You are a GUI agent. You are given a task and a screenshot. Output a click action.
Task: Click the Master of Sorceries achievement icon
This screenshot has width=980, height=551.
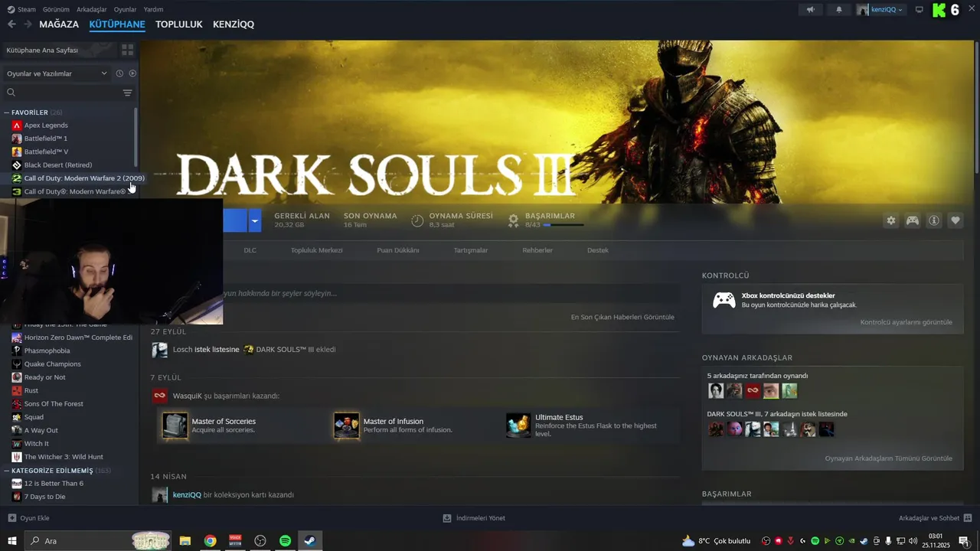click(x=175, y=425)
